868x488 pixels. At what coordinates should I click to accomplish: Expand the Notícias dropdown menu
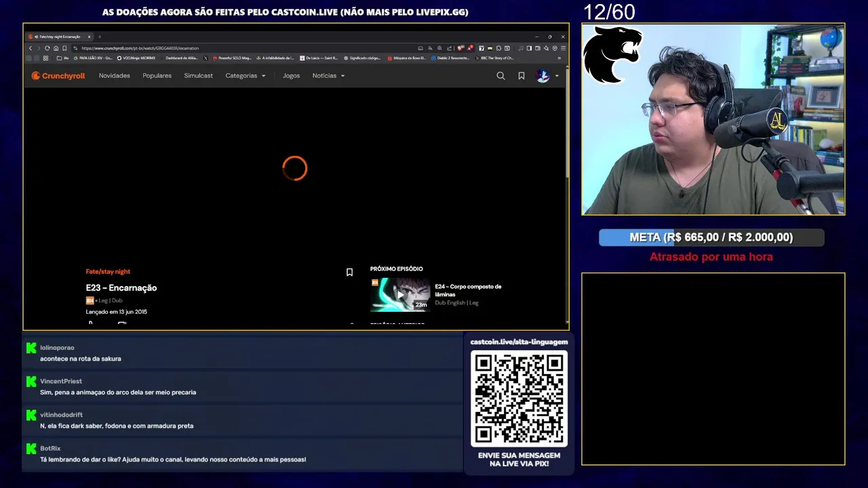329,76
